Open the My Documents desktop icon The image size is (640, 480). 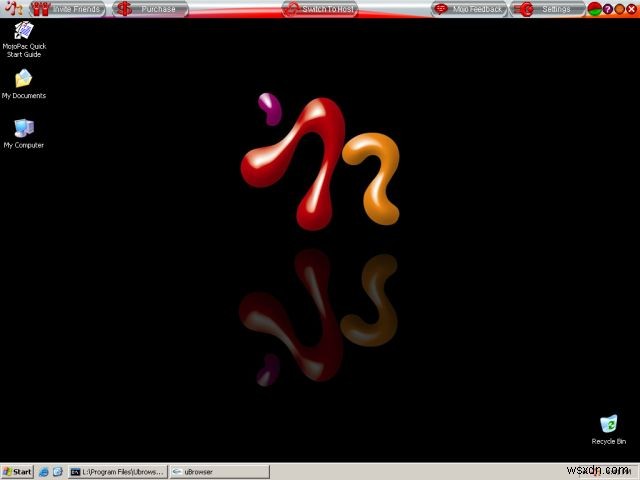(24, 84)
